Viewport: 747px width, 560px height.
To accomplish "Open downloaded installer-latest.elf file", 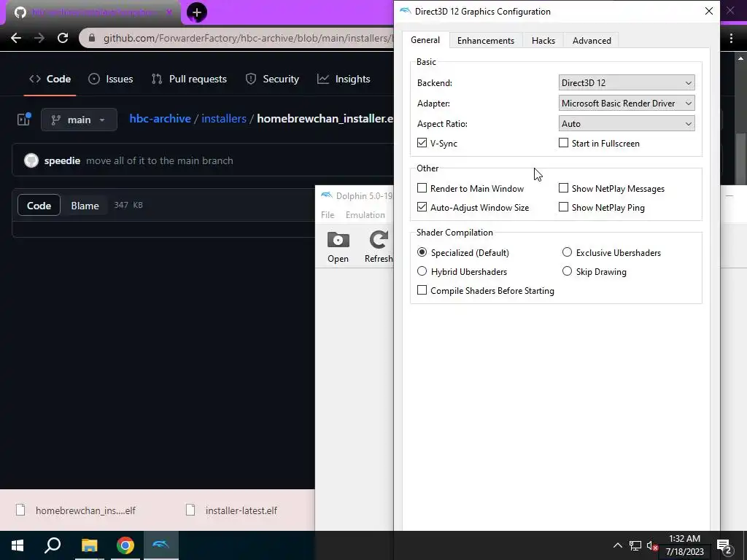I will [232, 510].
